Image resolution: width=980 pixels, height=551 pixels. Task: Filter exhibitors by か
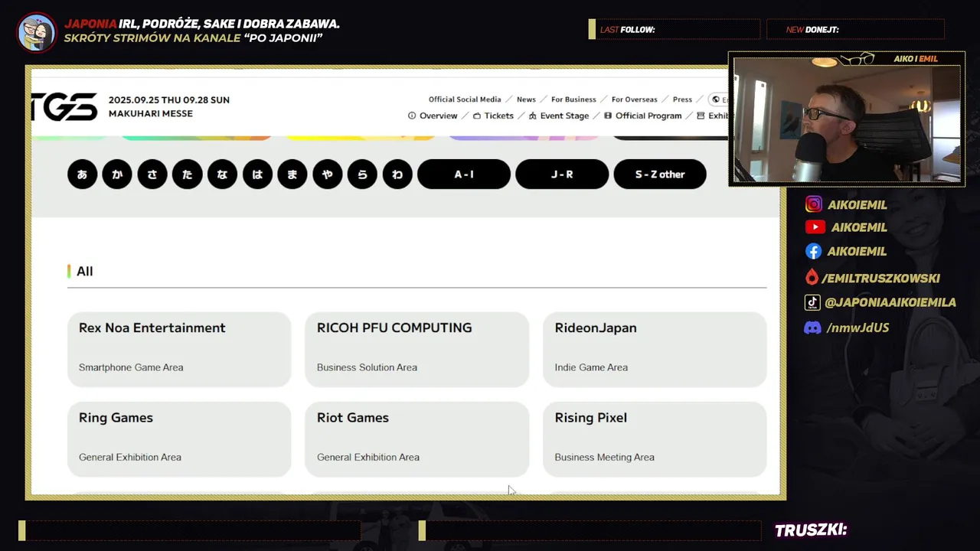coord(117,174)
